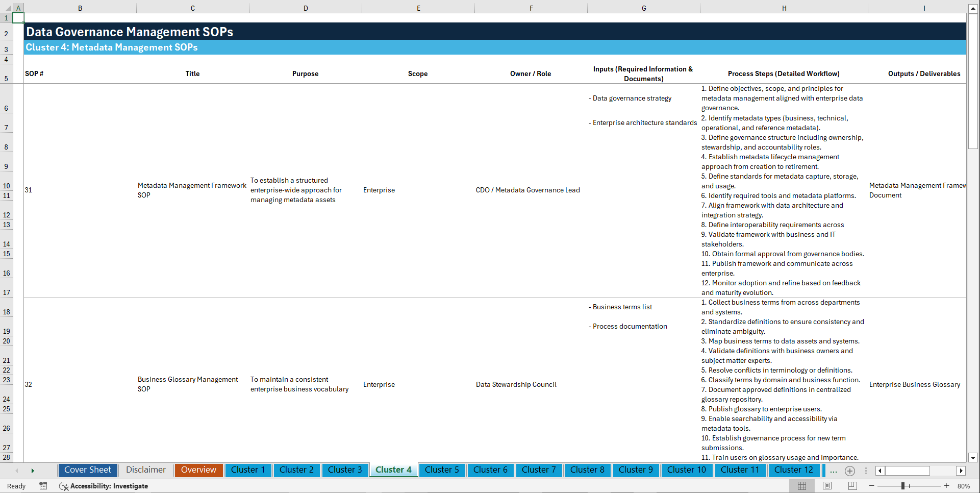Click the 'Purpose' header cell
This screenshot has width=980, height=493.
tap(306, 74)
